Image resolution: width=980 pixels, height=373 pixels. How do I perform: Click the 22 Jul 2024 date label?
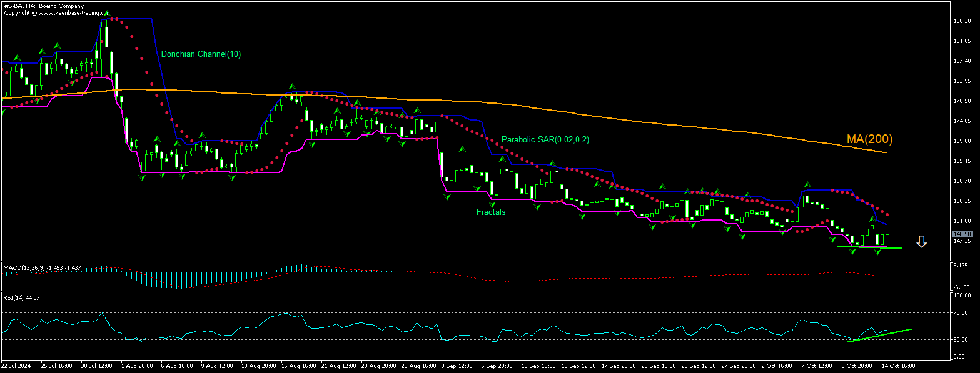pyautogui.click(x=16, y=364)
